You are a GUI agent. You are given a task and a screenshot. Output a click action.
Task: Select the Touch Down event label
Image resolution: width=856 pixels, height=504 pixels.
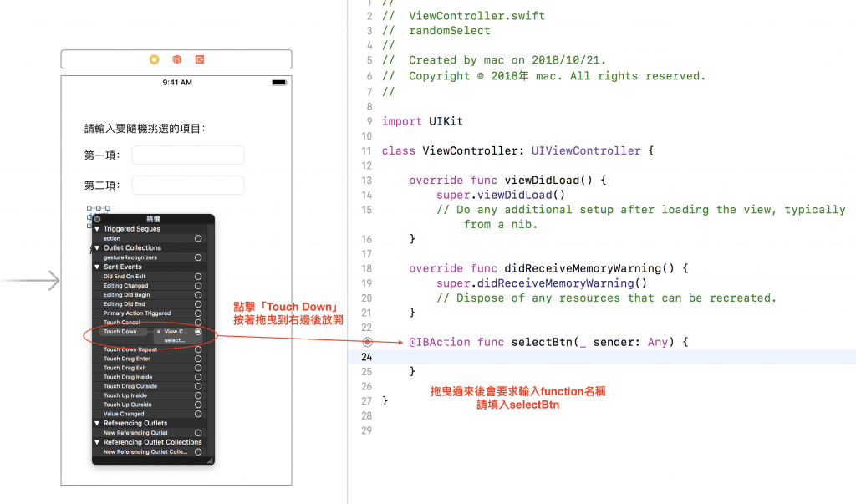[120, 332]
